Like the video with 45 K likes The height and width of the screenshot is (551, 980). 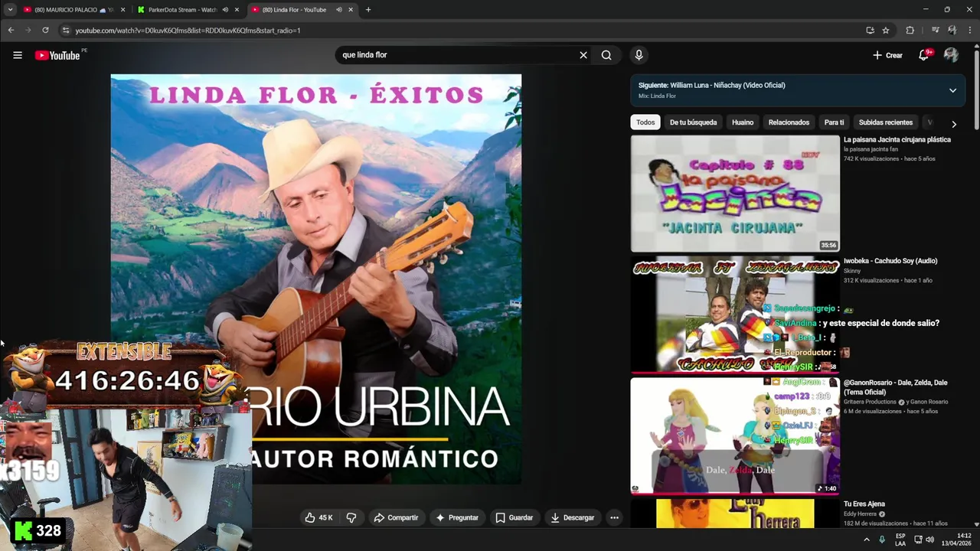(318, 517)
